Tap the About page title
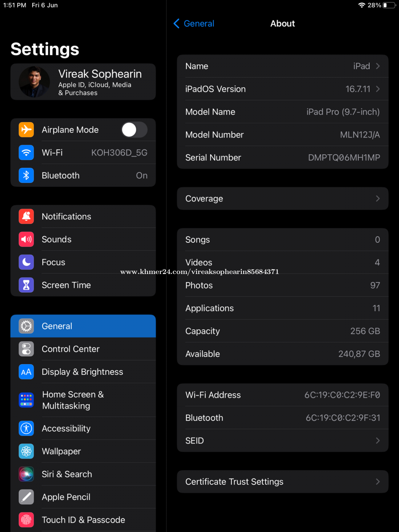Image resolution: width=399 pixels, height=532 pixels. [x=282, y=24]
